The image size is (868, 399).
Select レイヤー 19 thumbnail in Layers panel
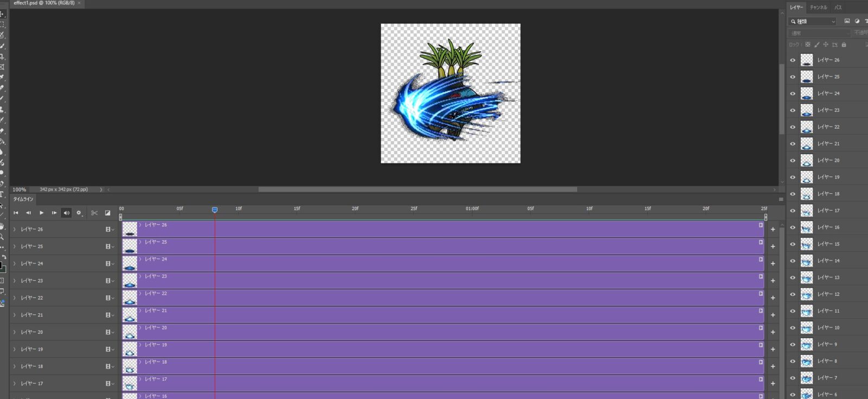click(807, 177)
